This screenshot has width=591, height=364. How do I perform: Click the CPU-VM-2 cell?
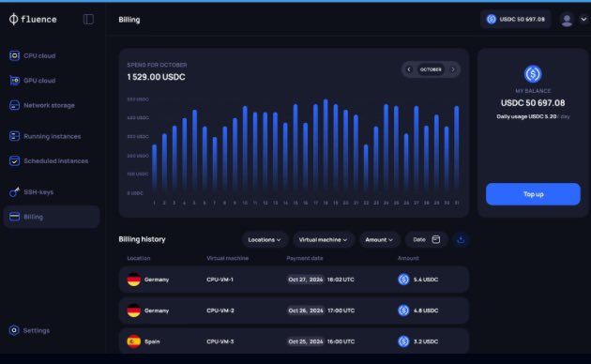tap(220, 311)
